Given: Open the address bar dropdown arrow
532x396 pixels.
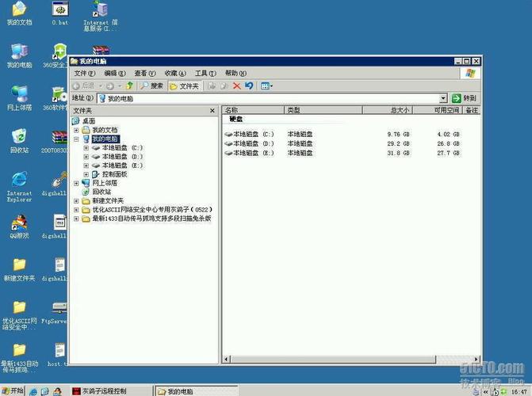Looking at the screenshot, I should coord(443,98).
